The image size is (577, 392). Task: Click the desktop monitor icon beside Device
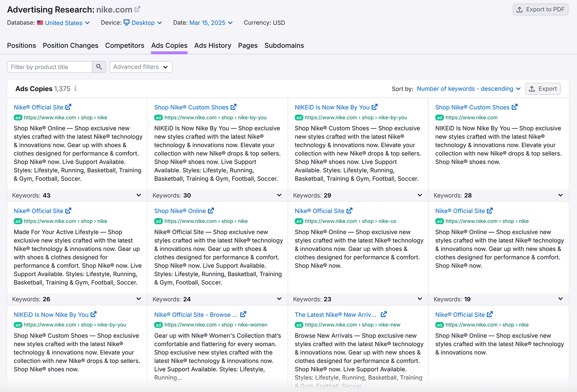pyautogui.click(x=126, y=22)
